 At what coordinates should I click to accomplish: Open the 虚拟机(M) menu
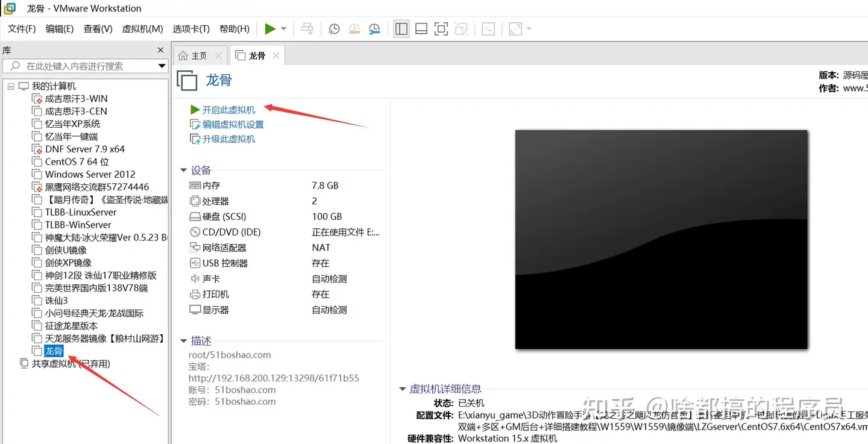(x=143, y=28)
